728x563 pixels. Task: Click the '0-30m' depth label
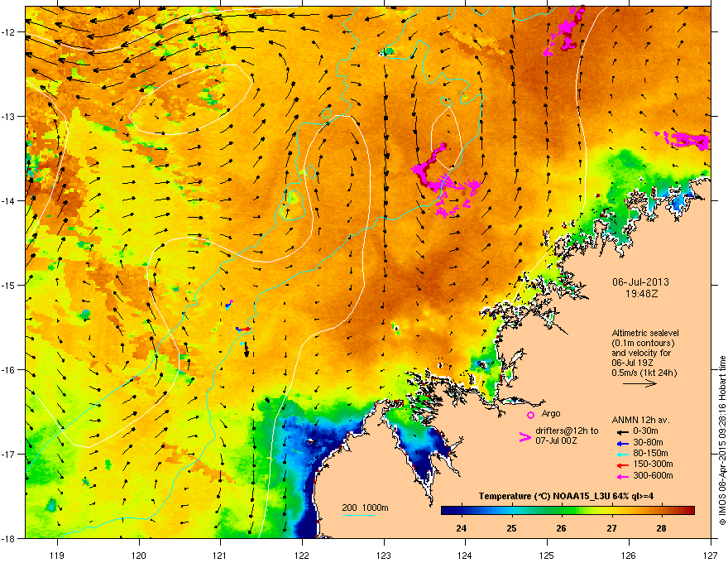click(645, 431)
